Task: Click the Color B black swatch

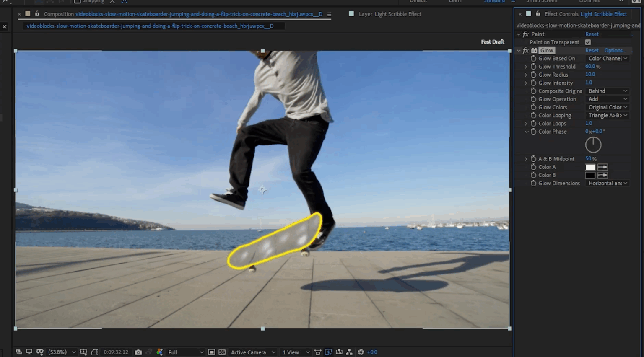Action: tap(590, 175)
